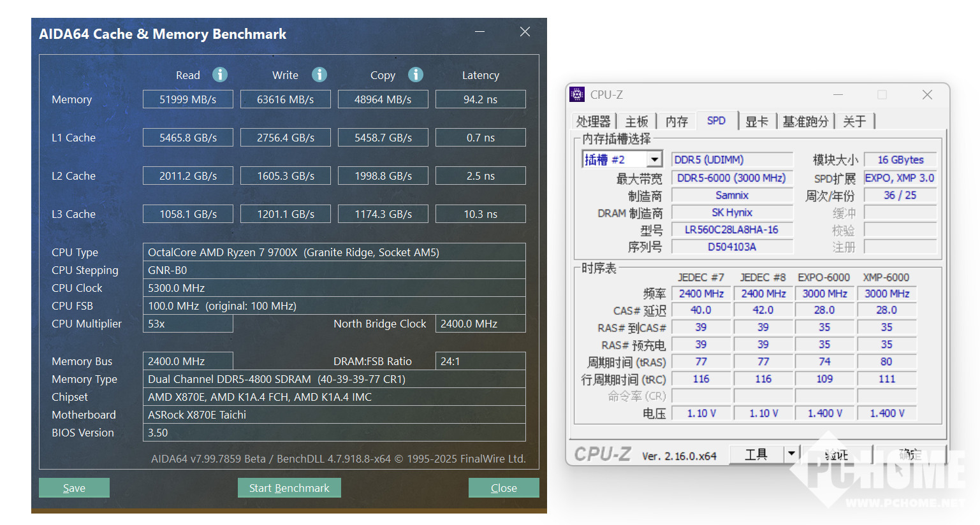Minimize the CPU-Z window
The image size is (980, 525).
pyautogui.click(x=838, y=94)
